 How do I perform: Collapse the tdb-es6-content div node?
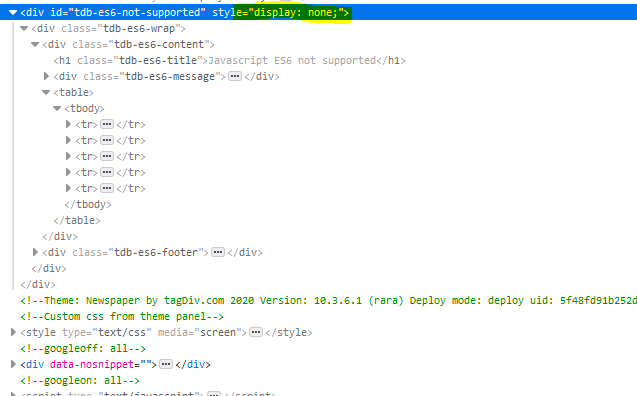35,44
